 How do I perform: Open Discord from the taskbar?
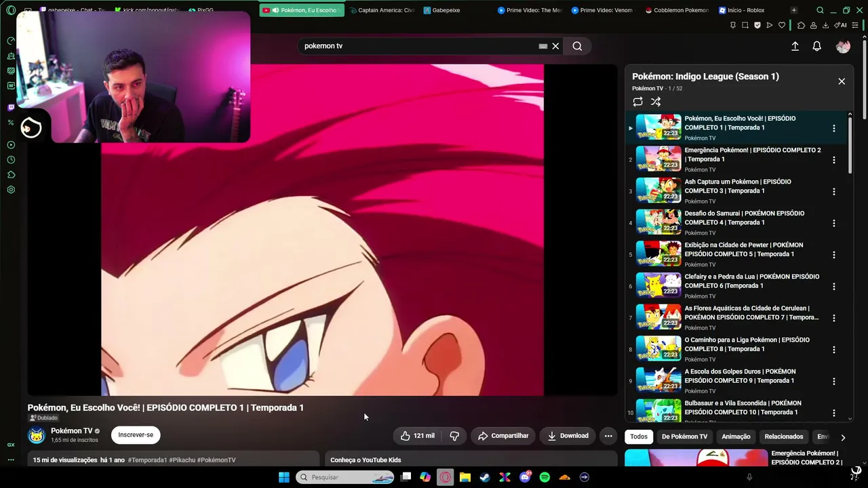point(525,477)
